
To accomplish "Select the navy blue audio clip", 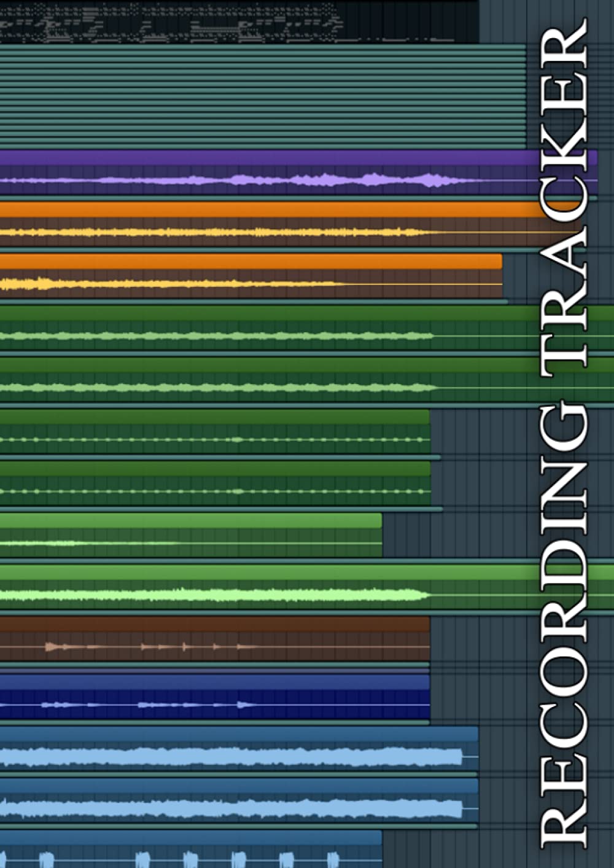I will pos(215,697).
